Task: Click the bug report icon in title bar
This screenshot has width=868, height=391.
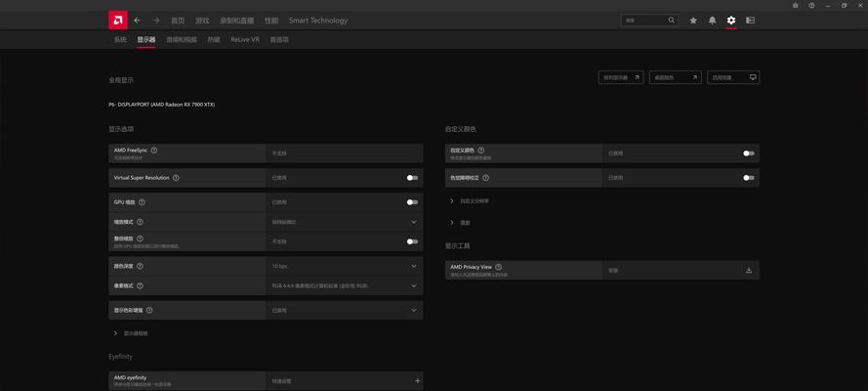Action: click(796, 5)
